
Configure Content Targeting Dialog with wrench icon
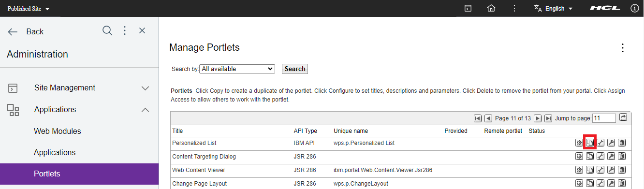coord(600,156)
